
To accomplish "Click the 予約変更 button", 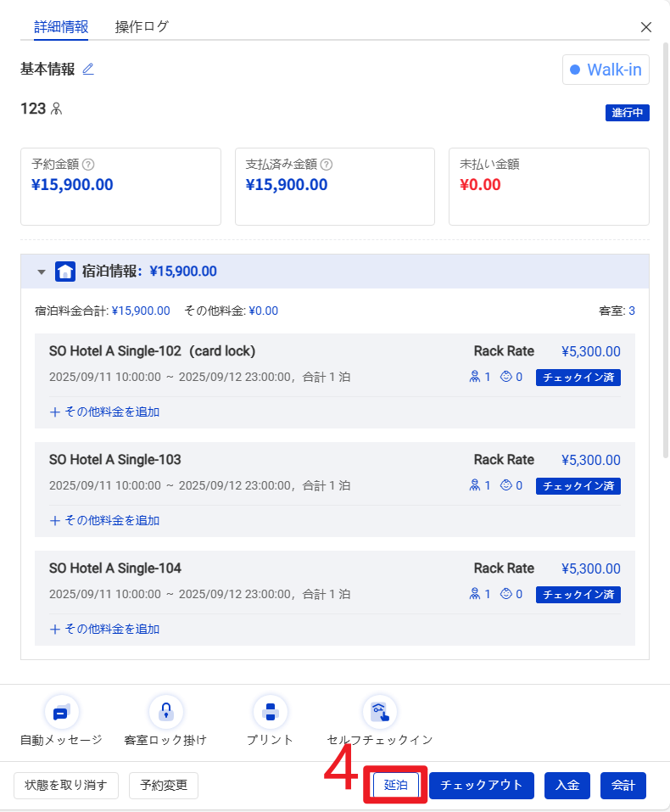I will tap(164, 785).
